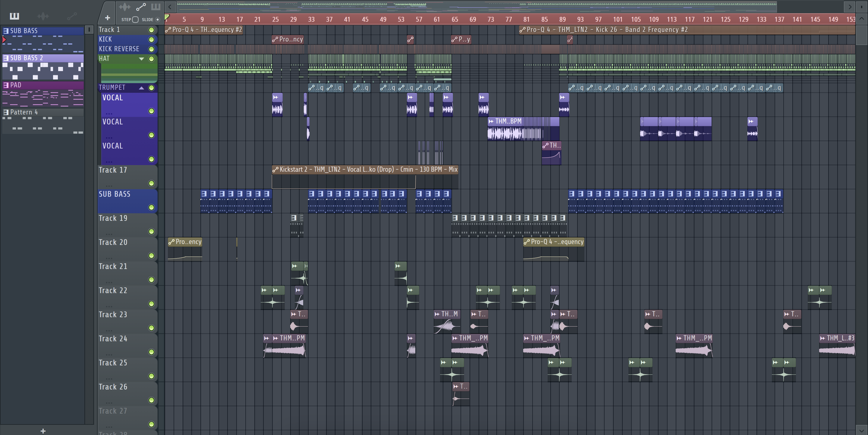Show automation clips in the picker panel
Image resolution: width=868 pixels, height=435 pixels.
tap(72, 16)
